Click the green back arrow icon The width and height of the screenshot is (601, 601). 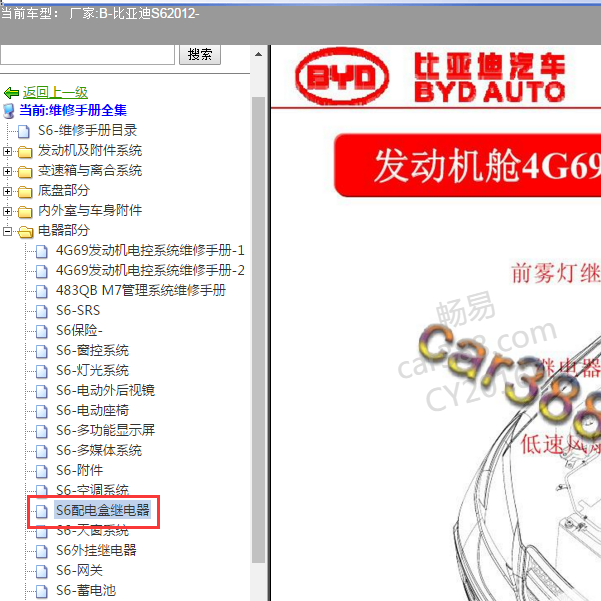tap(11, 93)
